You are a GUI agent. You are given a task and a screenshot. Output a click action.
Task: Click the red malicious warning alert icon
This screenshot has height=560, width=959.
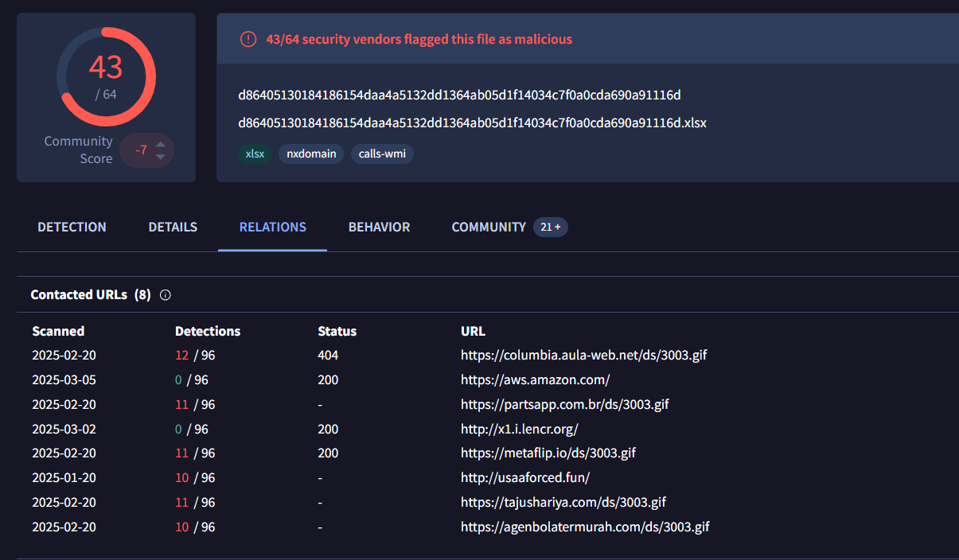click(x=248, y=39)
